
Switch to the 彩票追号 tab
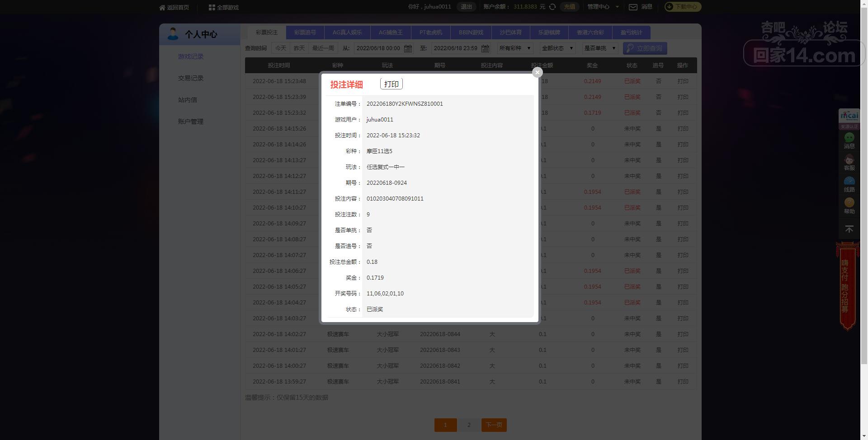coord(305,33)
